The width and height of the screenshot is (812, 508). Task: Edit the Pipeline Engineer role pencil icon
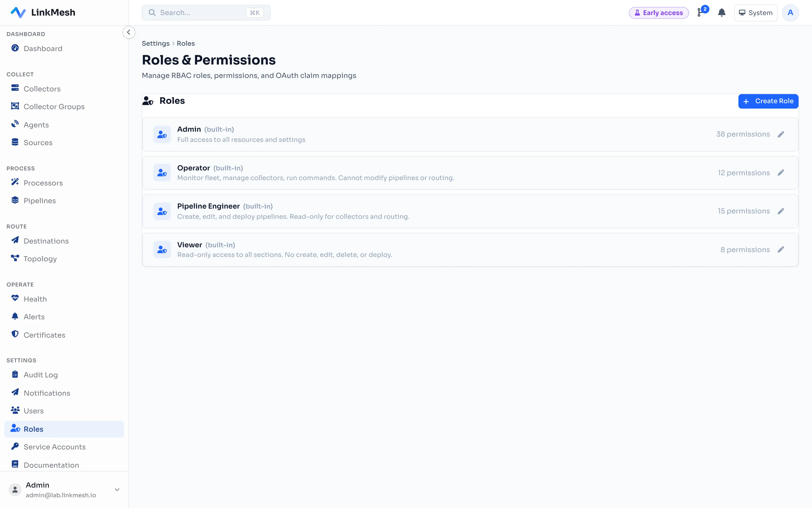tap(781, 211)
